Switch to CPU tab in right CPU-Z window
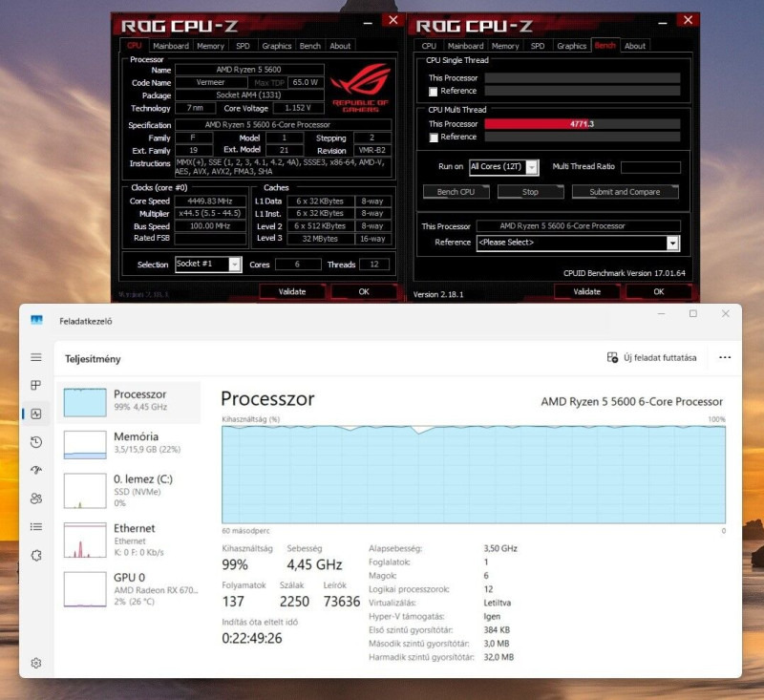 [x=429, y=46]
